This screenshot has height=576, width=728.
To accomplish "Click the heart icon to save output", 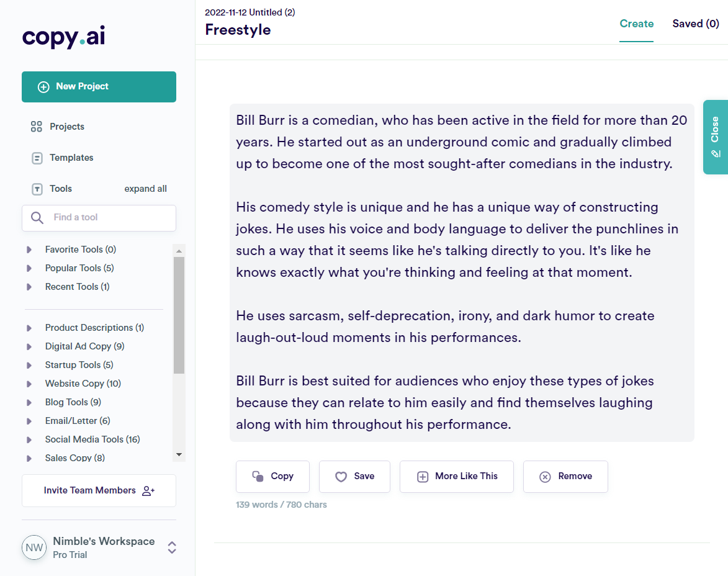I will tap(341, 477).
